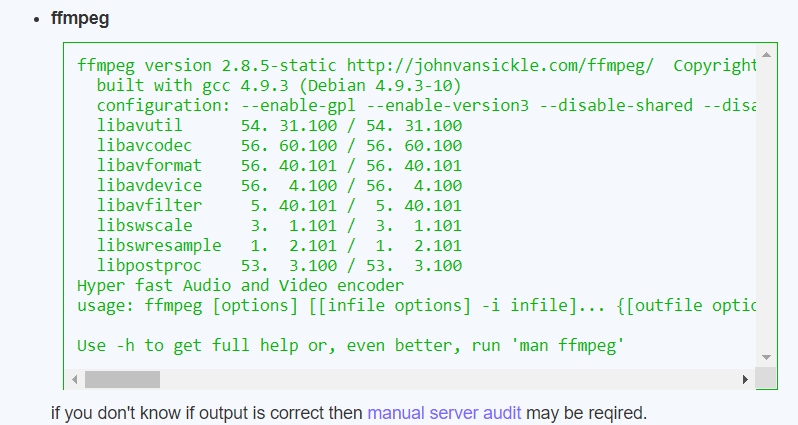Click the libavcodec version line
798x425 pixels.
[279, 146]
